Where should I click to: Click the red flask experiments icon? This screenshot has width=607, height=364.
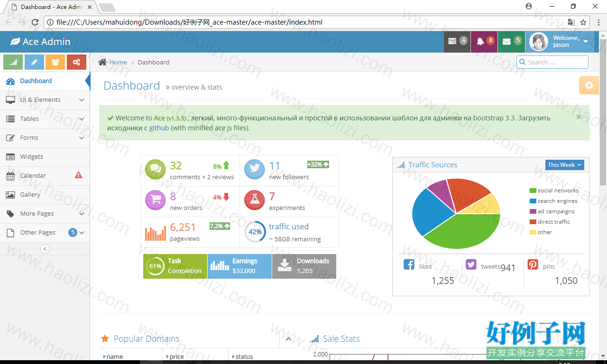coord(254,200)
